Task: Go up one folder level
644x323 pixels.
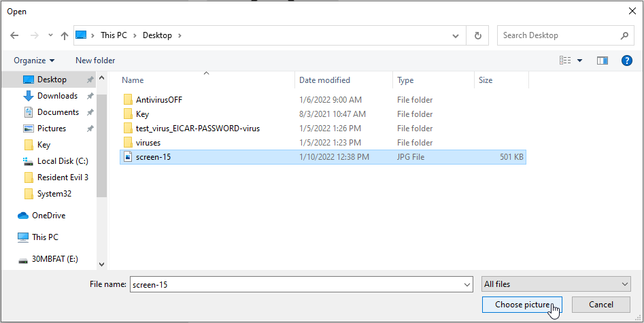Action: (65, 35)
